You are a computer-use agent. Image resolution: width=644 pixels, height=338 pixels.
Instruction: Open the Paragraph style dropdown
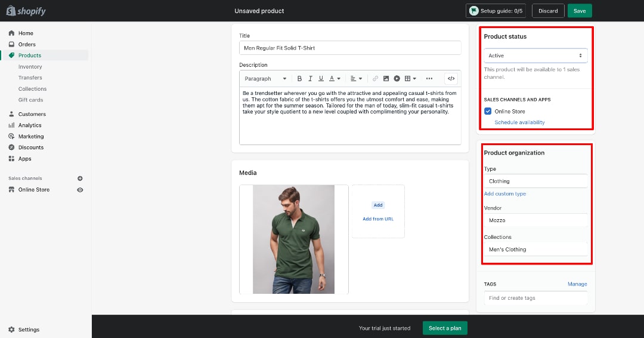tap(265, 79)
